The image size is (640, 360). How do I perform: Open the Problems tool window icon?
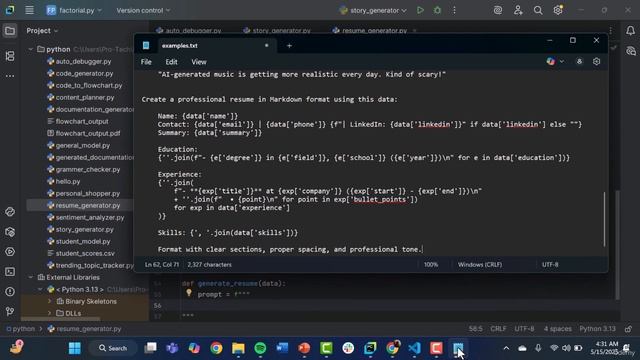pos(10,292)
